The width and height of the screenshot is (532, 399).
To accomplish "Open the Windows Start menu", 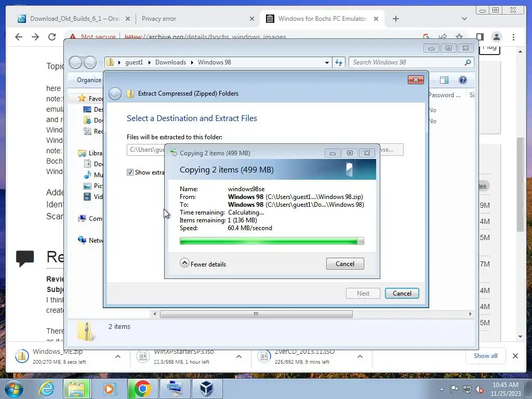I will coord(14,389).
